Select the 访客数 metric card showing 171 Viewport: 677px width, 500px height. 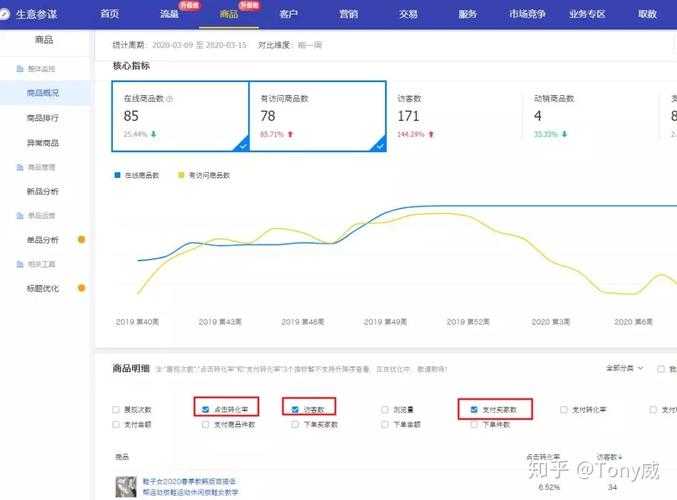(x=454, y=116)
